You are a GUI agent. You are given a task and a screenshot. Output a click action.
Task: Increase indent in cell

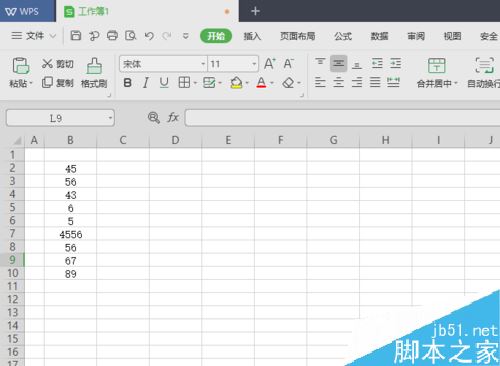pos(396,63)
